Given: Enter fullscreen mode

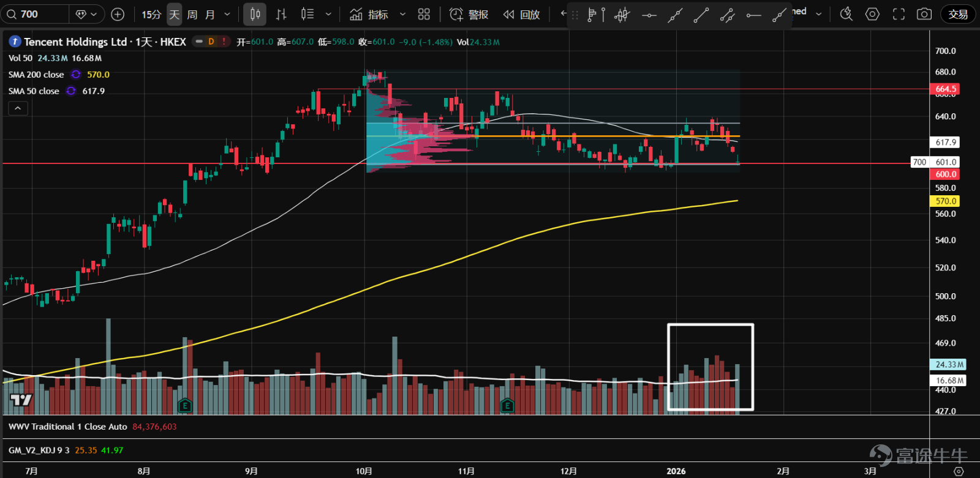Looking at the screenshot, I should point(899,14).
